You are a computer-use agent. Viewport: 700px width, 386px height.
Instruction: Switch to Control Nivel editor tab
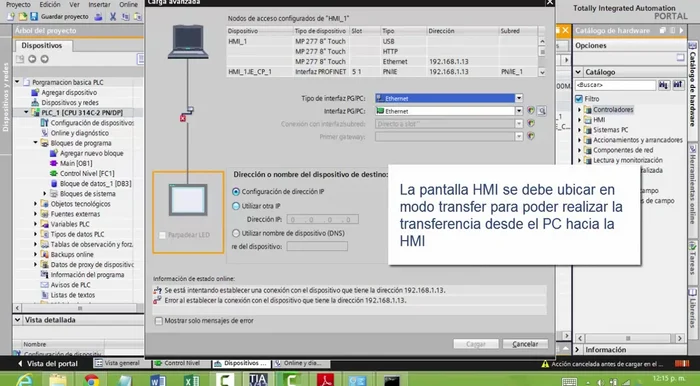tap(182, 363)
